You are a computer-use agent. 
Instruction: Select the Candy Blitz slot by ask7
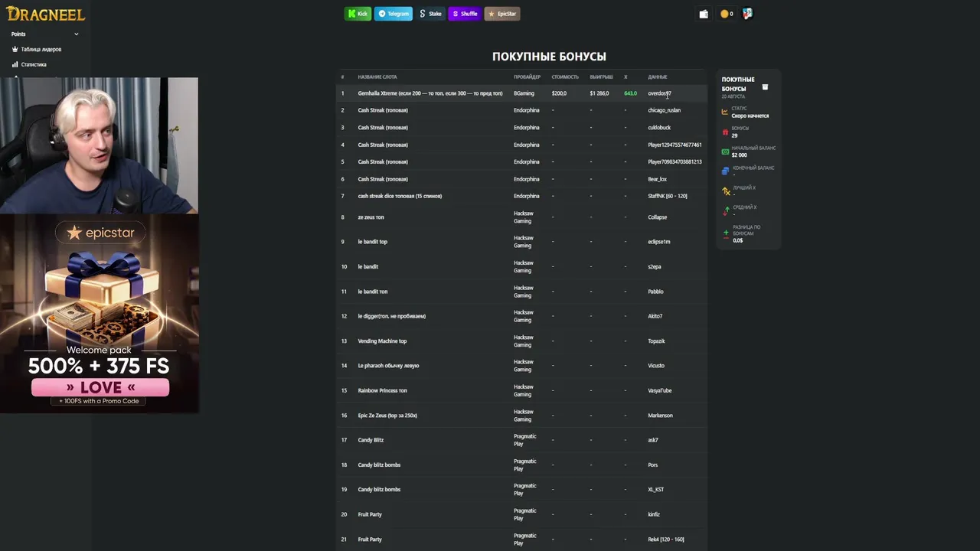click(371, 440)
